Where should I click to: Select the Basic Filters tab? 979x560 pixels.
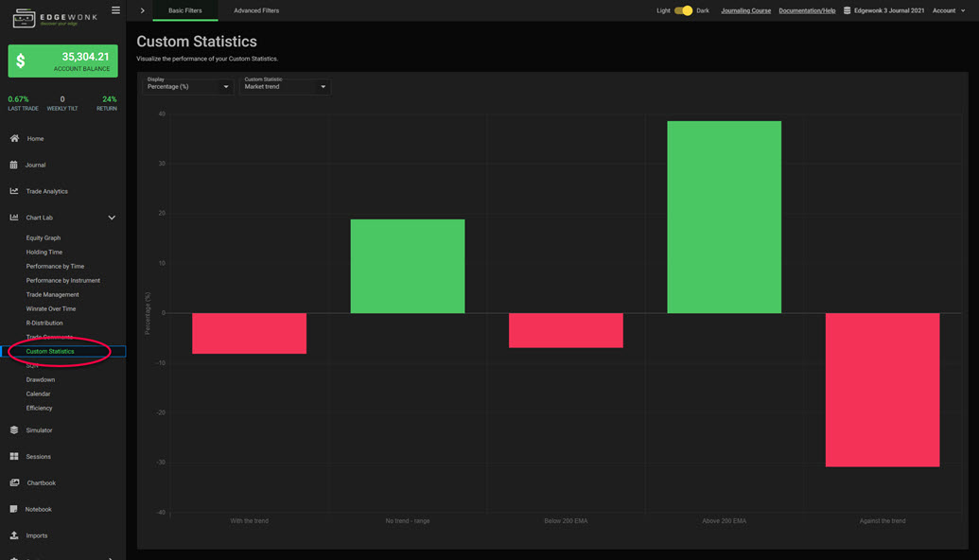[x=184, y=10]
